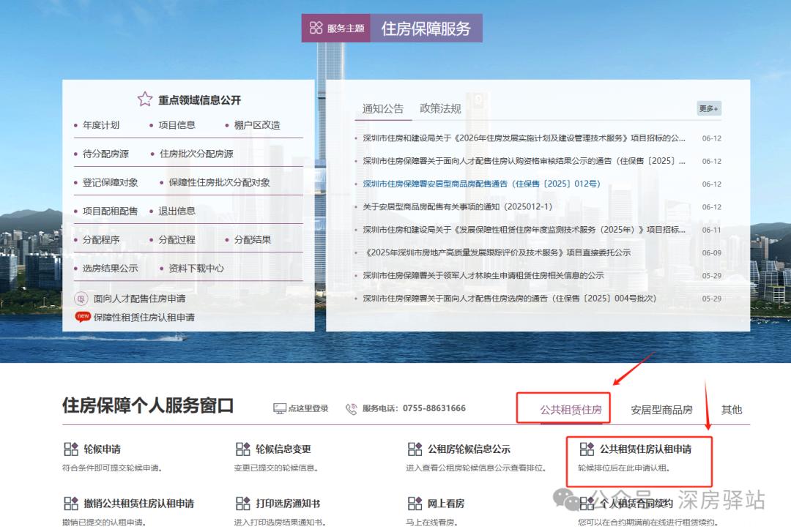
Task: Open the 轮候申请 service icon
Action: point(71,449)
